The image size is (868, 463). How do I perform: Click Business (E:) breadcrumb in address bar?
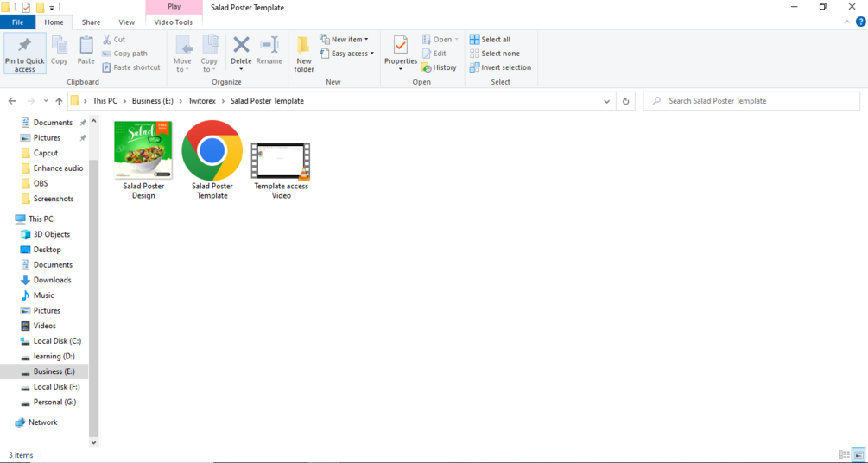152,101
